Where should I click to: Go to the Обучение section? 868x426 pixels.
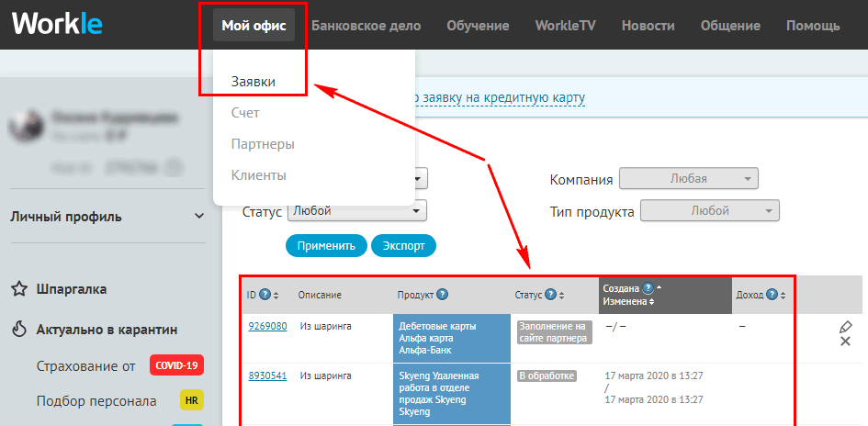478,26
